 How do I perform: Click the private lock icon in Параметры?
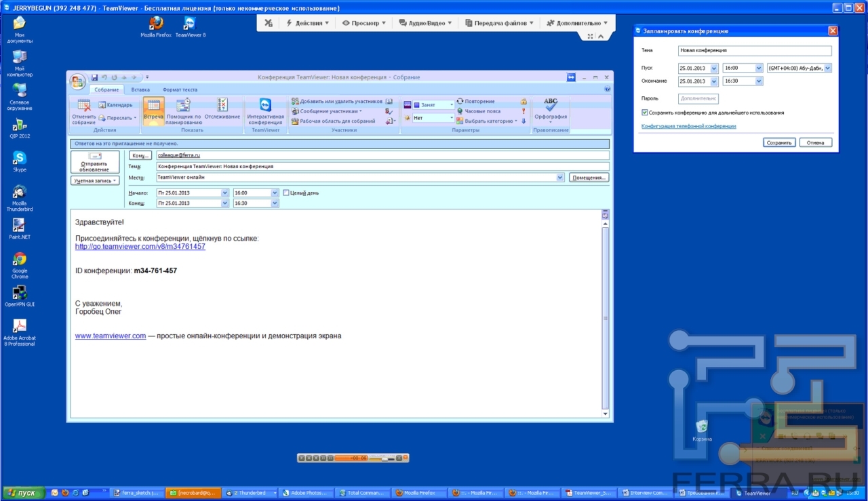tap(524, 101)
